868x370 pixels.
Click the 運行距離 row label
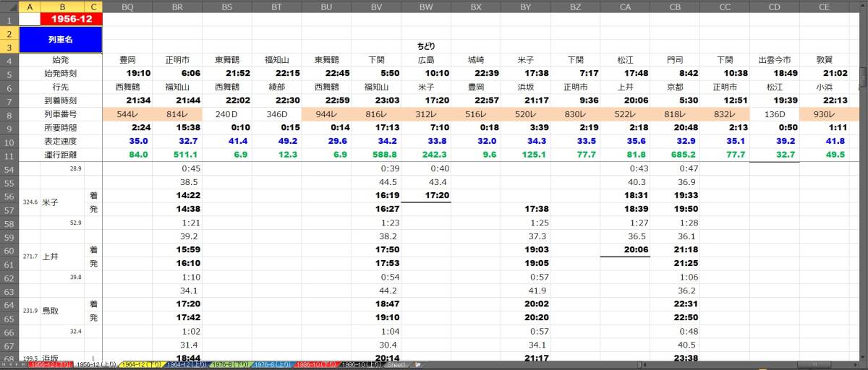(x=61, y=155)
